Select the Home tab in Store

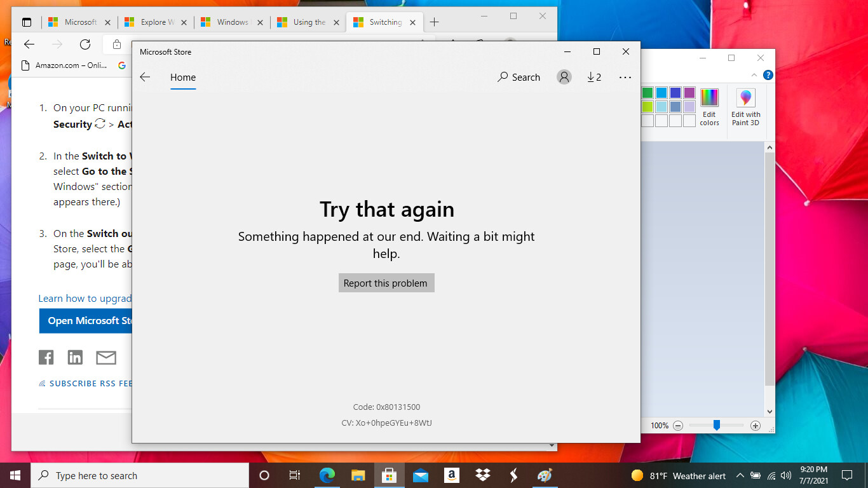click(x=183, y=78)
